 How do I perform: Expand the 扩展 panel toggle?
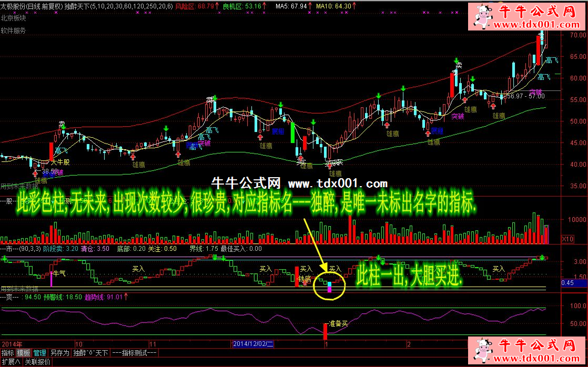11,362
